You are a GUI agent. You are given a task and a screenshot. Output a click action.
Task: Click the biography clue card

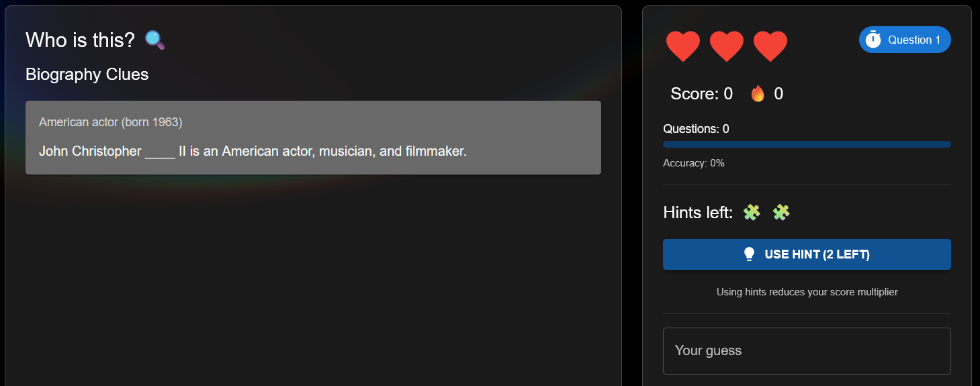(x=313, y=138)
